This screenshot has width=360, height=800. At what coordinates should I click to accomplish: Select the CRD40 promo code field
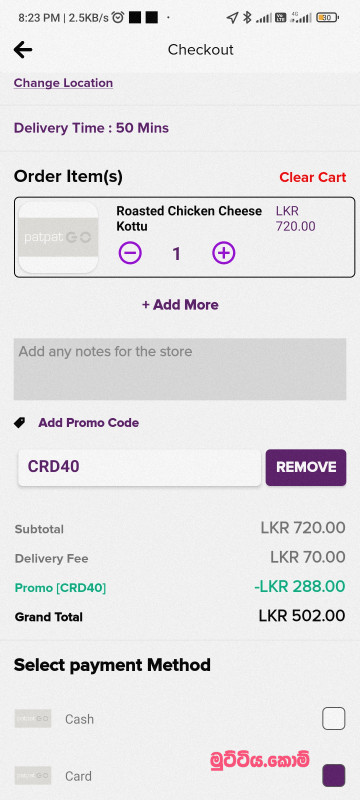coord(140,467)
